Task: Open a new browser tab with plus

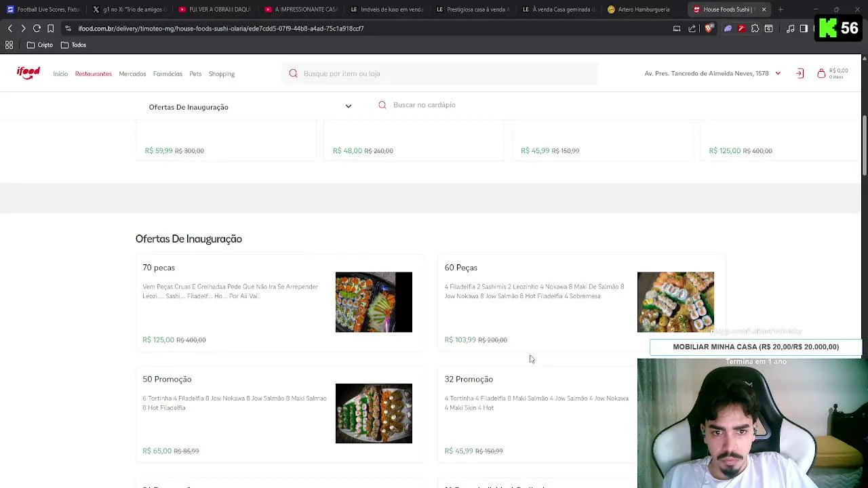Action: [781, 9]
